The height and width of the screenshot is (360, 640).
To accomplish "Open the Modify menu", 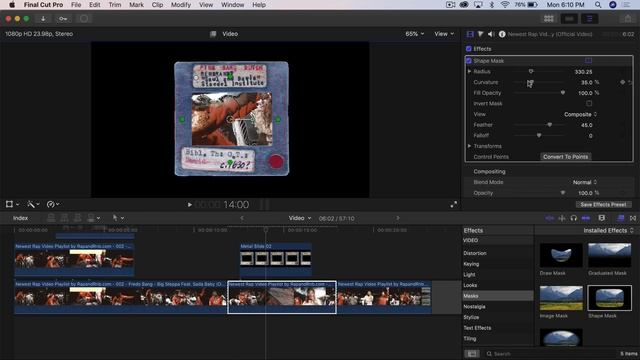I will tap(181, 5).
